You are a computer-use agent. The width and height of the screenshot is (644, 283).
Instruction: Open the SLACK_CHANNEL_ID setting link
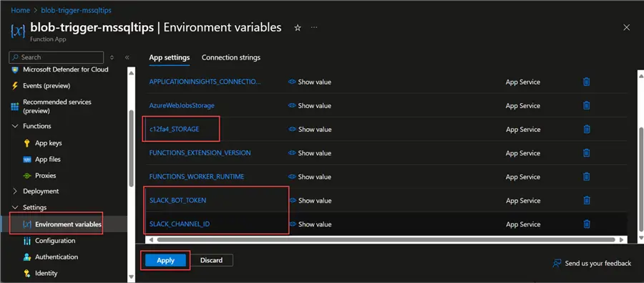(x=180, y=224)
